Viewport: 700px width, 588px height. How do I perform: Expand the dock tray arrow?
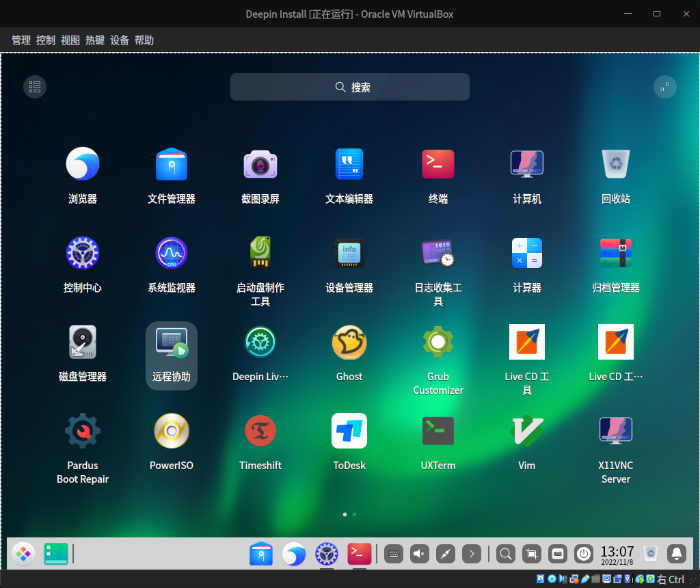click(x=472, y=554)
